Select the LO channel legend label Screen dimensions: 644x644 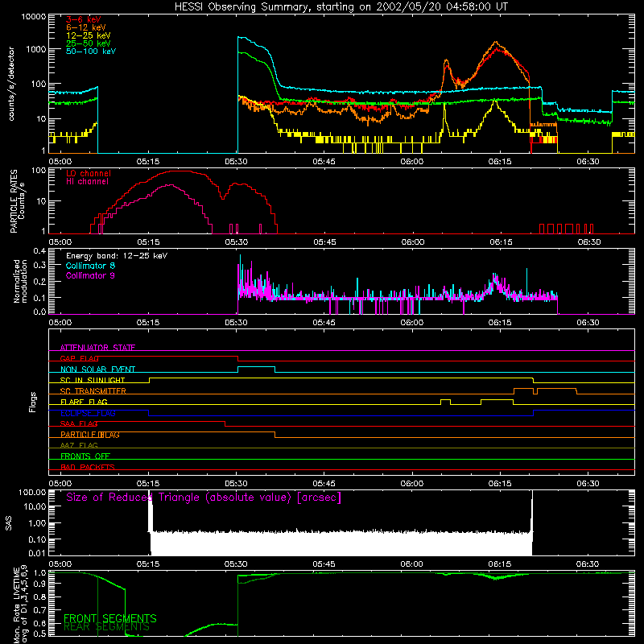coord(89,173)
